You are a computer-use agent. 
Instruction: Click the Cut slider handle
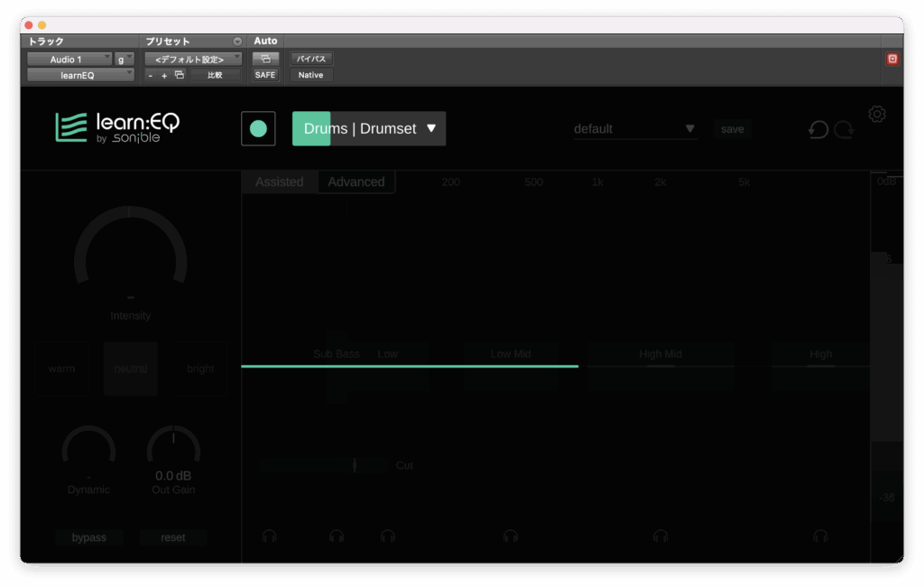pos(354,465)
